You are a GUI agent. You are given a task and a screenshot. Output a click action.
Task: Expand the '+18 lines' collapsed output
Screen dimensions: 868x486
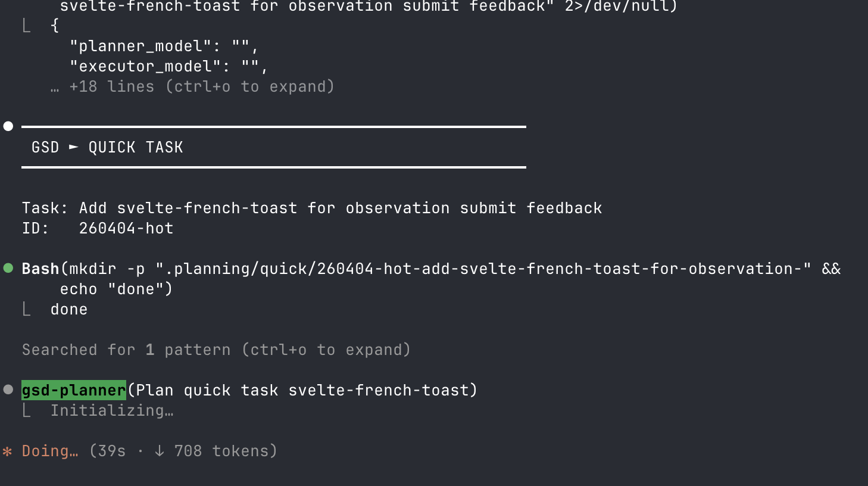(201, 87)
